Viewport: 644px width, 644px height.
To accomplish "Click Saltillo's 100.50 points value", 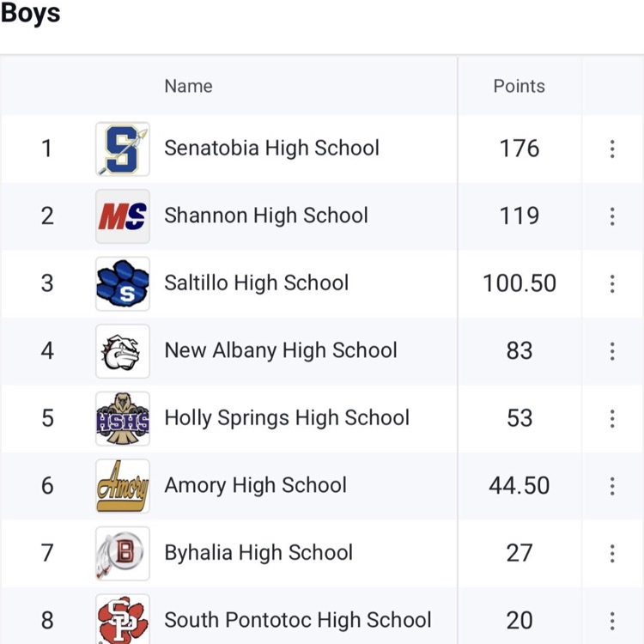I will [519, 283].
